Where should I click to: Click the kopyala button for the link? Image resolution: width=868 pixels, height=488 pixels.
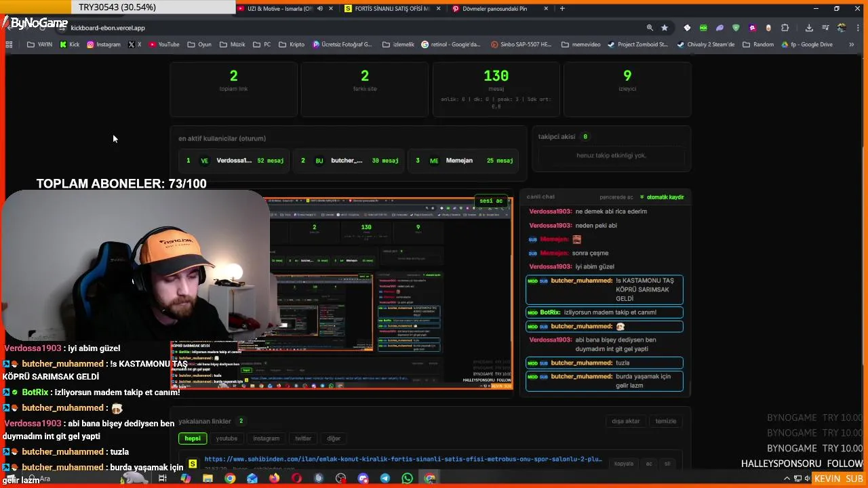tap(624, 464)
